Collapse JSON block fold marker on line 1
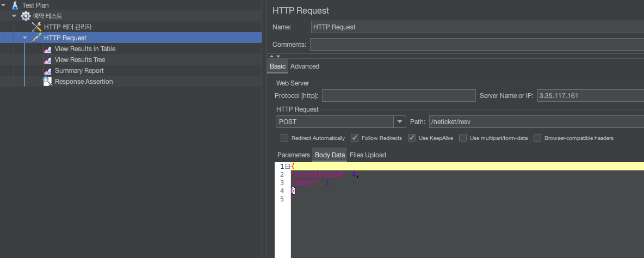644x258 pixels. pos(288,167)
